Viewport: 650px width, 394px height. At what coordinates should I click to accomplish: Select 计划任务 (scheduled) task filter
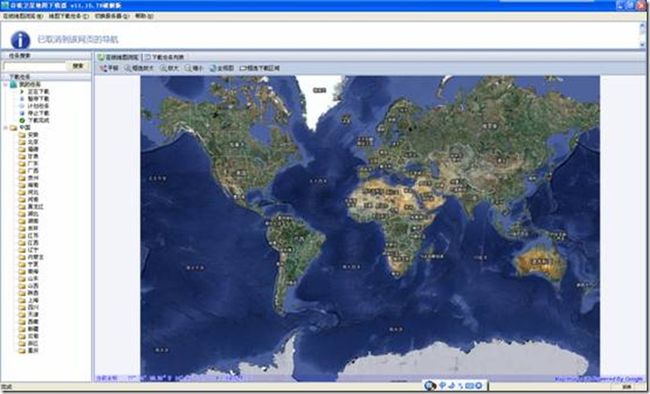click(x=38, y=106)
